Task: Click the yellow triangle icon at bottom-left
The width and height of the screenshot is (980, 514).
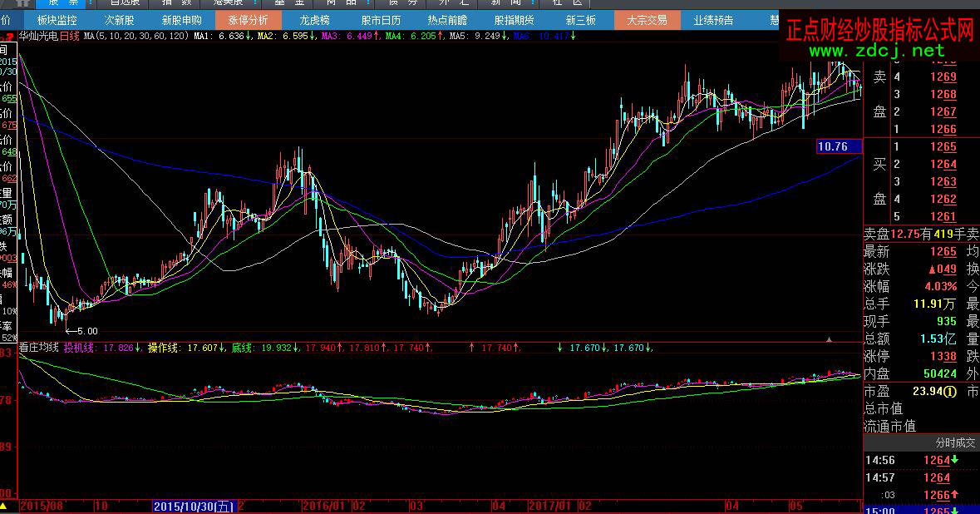Action: point(5,506)
